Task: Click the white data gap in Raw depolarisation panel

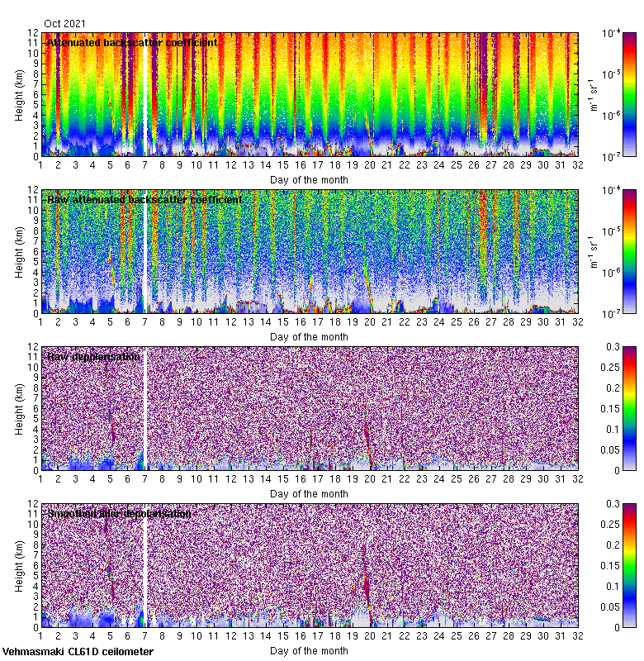Action: [145, 408]
